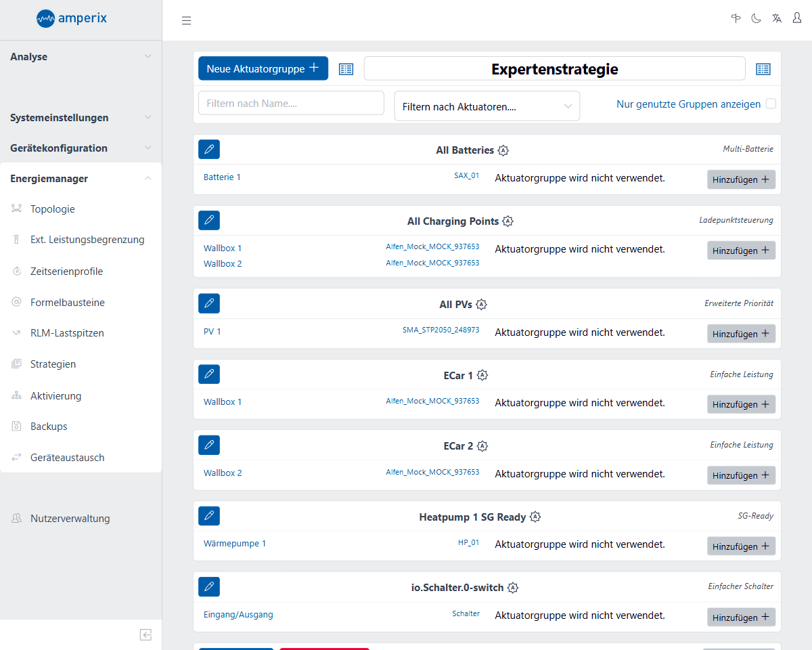Image resolution: width=812 pixels, height=650 pixels.
Task: Click edit pencil for All Batteries group
Action: 209,149
